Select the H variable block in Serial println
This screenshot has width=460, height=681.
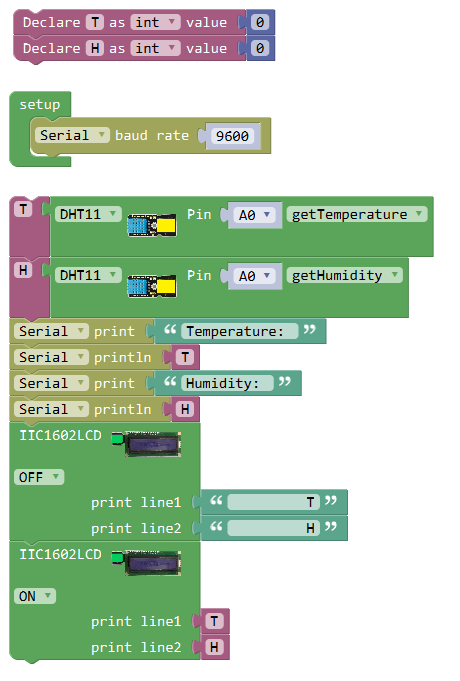point(185,409)
